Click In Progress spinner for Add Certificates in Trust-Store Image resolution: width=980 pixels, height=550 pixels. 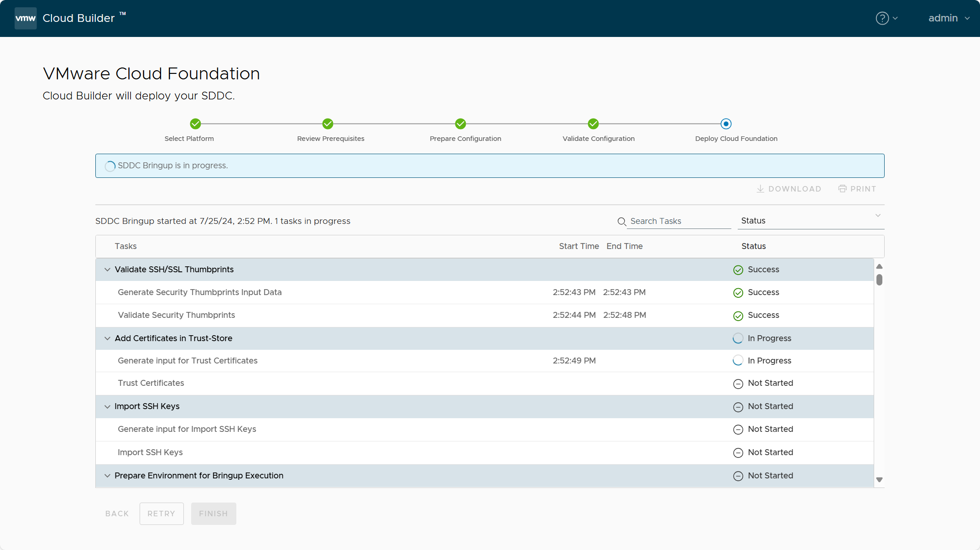coord(738,338)
